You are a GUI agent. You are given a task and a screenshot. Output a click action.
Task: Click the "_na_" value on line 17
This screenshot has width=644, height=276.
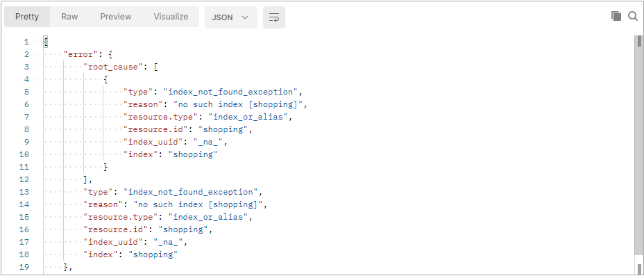[169, 242]
